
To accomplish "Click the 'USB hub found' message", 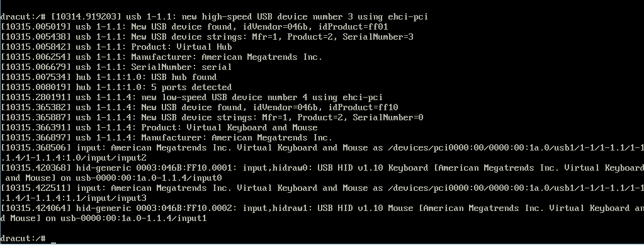I will 184,77.
